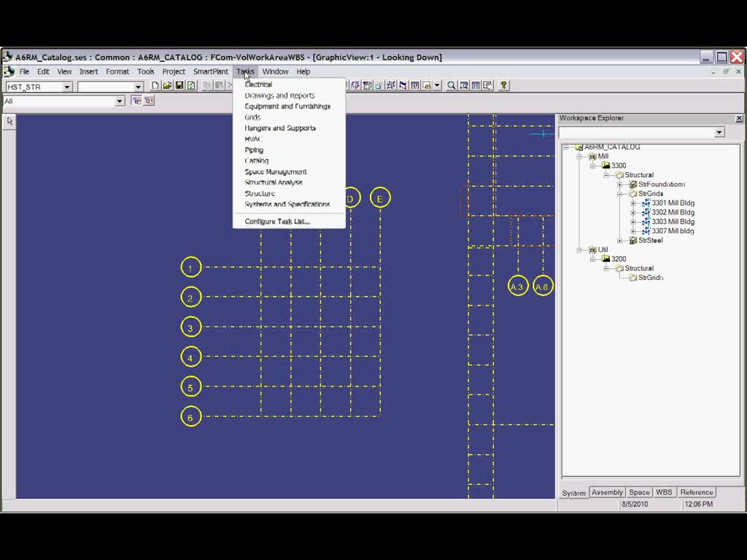The width and height of the screenshot is (747, 560).
Task: Open the empty combo box next to HST_STR
Action: tap(138, 87)
